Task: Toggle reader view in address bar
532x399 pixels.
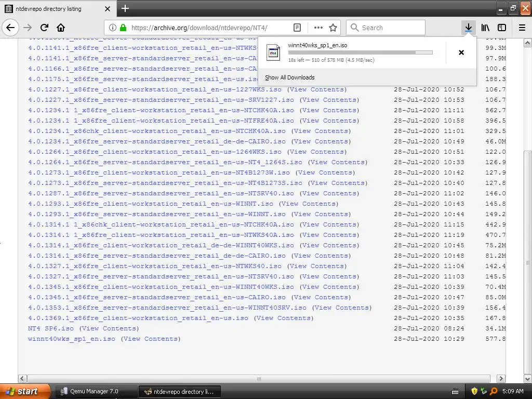Action: (x=297, y=28)
